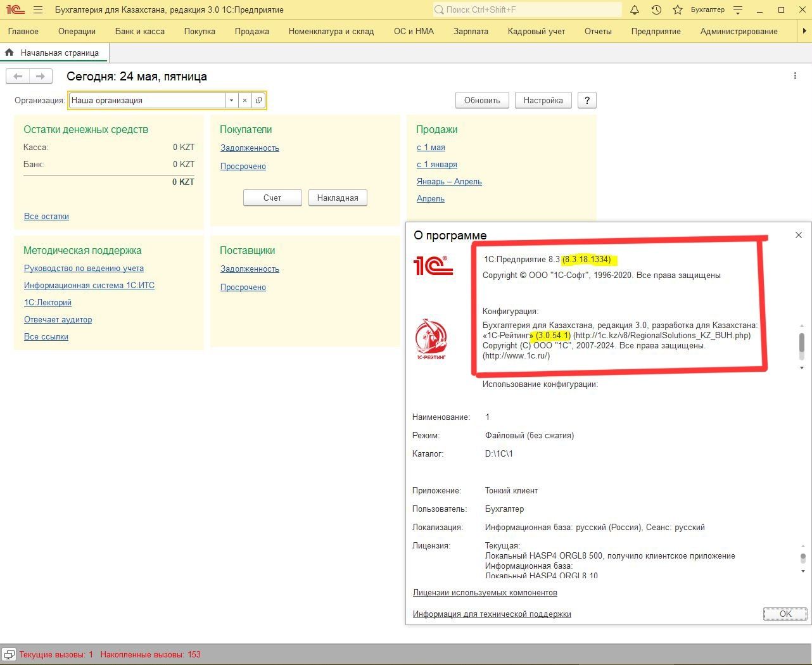Click the Обновить button

pyautogui.click(x=482, y=100)
